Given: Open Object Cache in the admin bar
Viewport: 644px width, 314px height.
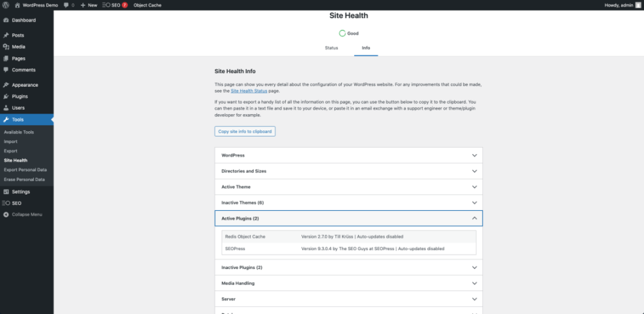Looking at the screenshot, I should pos(147,5).
